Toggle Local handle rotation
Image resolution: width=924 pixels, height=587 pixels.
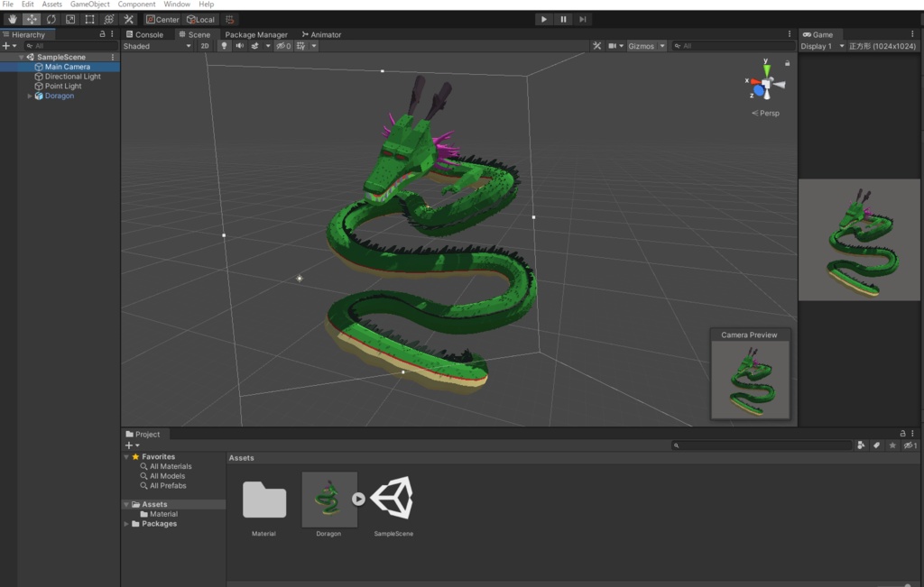pyautogui.click(x=201, y=20)
